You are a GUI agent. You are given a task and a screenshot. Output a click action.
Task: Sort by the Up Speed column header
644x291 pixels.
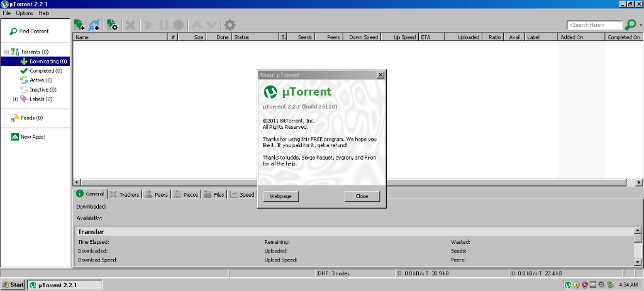coord(399,37)
